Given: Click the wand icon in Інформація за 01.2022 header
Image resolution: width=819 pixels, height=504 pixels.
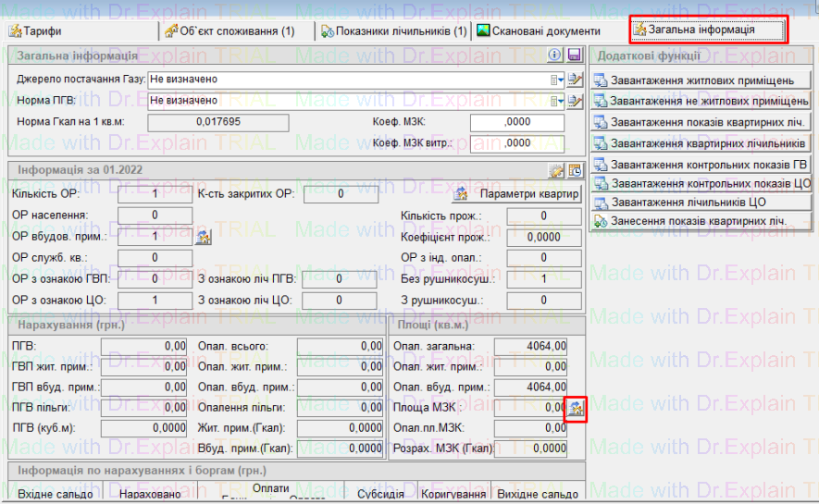Looking at the screenshot, I should (x=556, y=170).
